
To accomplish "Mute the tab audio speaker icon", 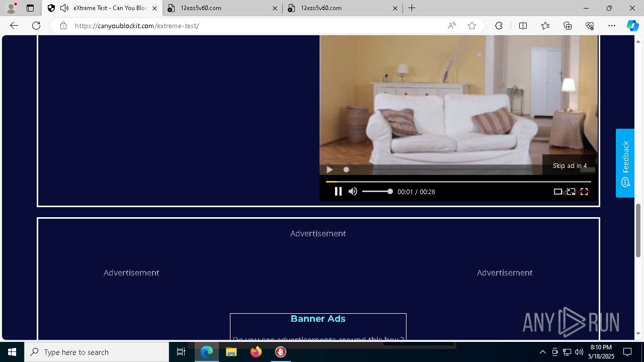I will tap(64, 8).
